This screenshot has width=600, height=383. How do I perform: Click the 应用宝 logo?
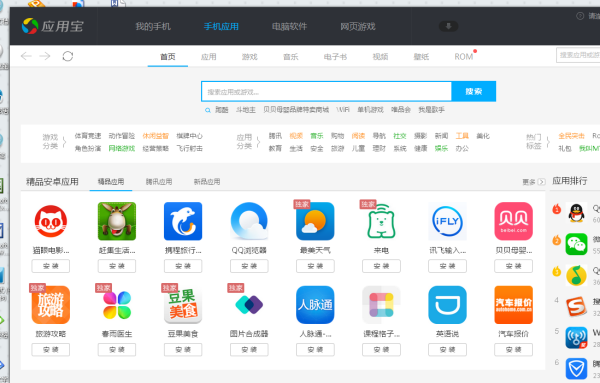click(x=52, y=26)
